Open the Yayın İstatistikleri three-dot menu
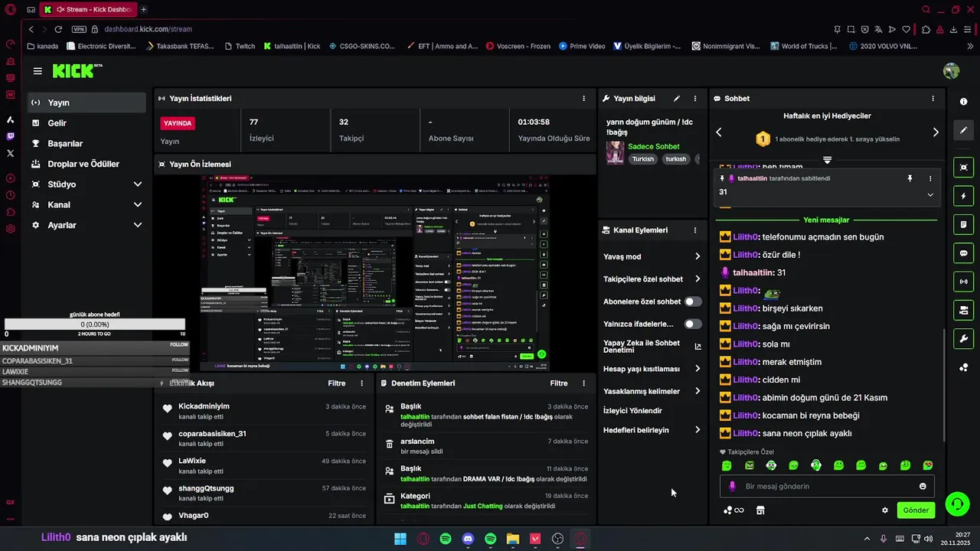Viewport: 980px width, 551px height. [583, 99]
